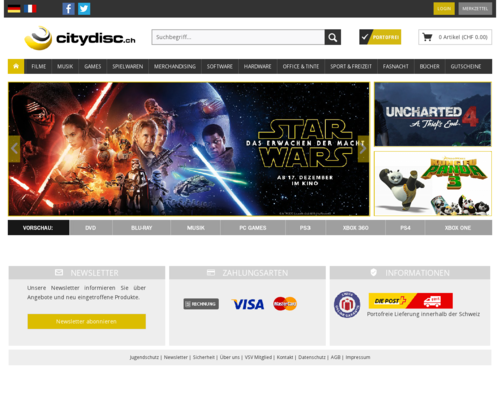Click the Die Post delivery banner
This screenshot has width=500, height=400.
point(411,301)
